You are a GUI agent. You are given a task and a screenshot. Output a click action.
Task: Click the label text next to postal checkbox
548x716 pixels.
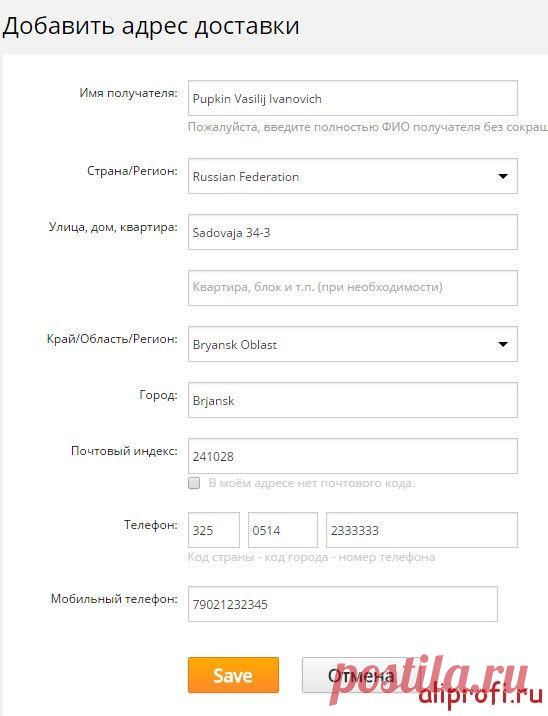point(312,483)
